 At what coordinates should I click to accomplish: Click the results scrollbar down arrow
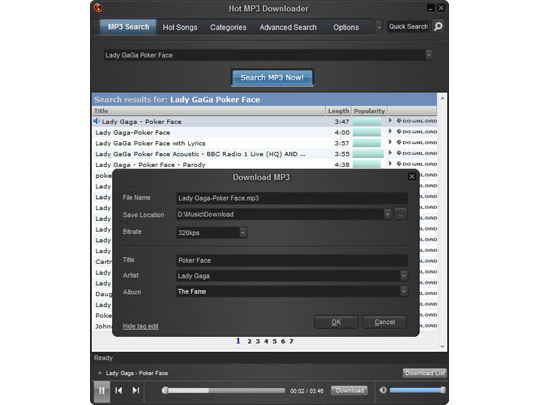pos(442,346)
